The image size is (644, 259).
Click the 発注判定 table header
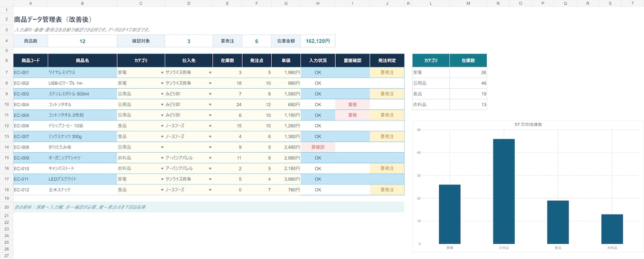tap(387, 60)
